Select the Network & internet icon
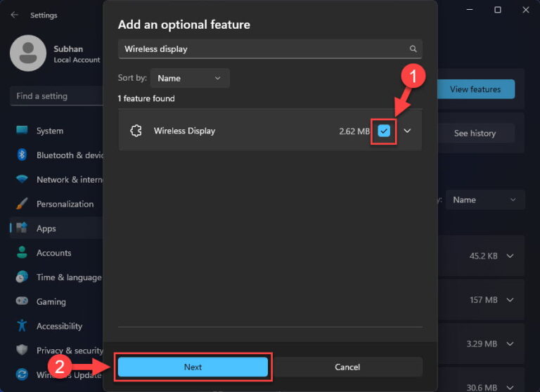 click(x=22, y=179)
